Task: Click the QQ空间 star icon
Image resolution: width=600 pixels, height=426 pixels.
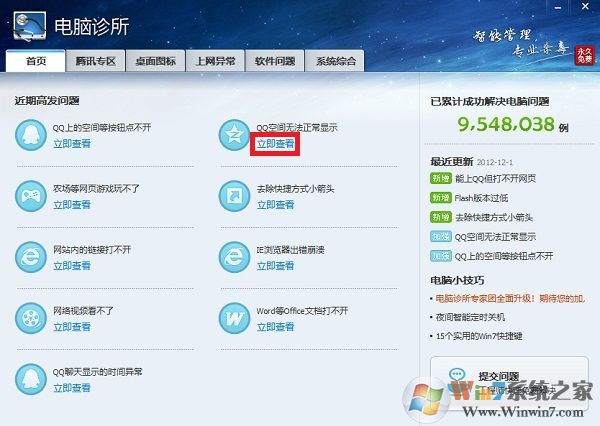Action: point(234,135)
